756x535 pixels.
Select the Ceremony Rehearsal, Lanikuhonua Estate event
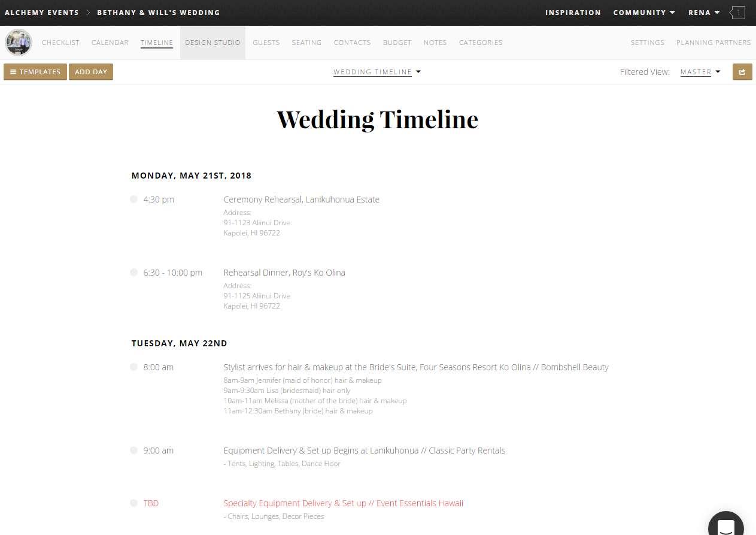click(302, 200)
